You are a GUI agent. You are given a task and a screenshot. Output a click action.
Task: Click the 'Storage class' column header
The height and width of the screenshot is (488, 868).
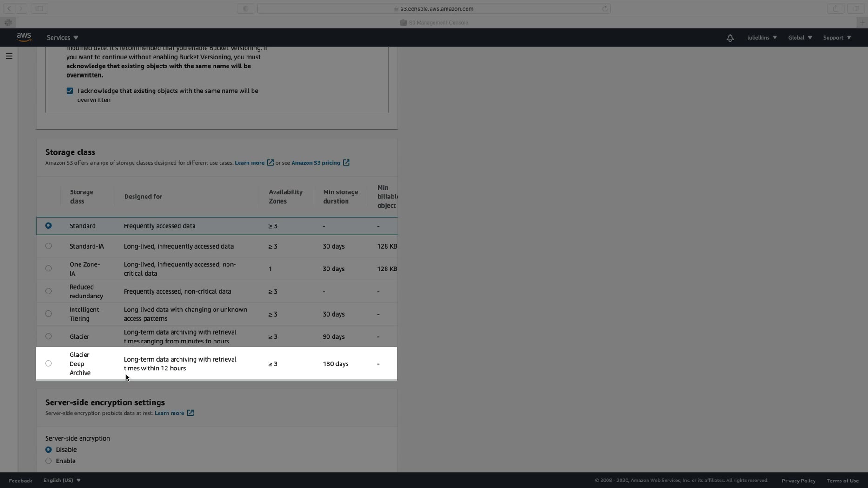[x=81, y=197]
